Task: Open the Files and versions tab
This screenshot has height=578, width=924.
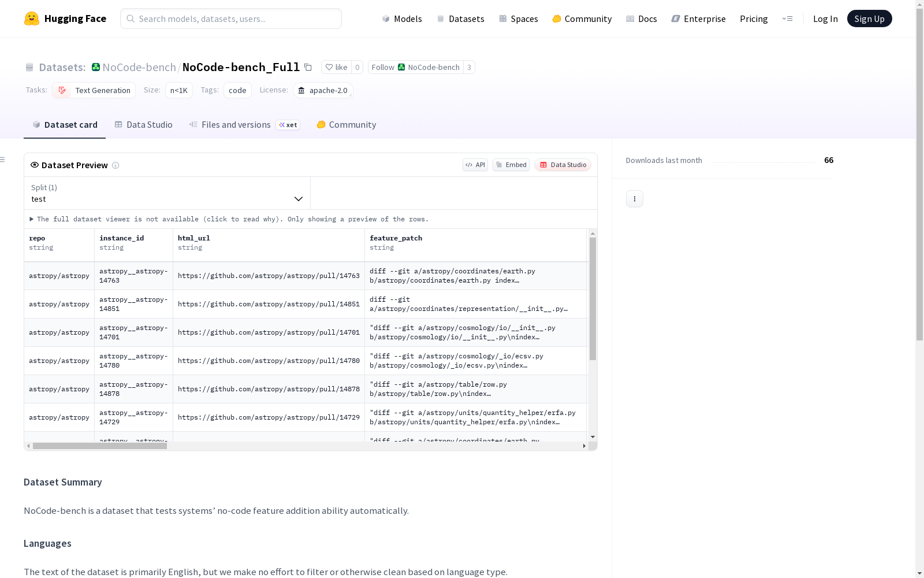Action: [244, 125]
